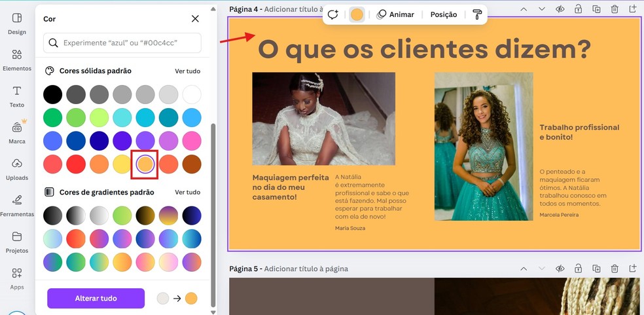
Task: Lock Página 4 with the padlock icon
Action: click(x=578, y=9)
